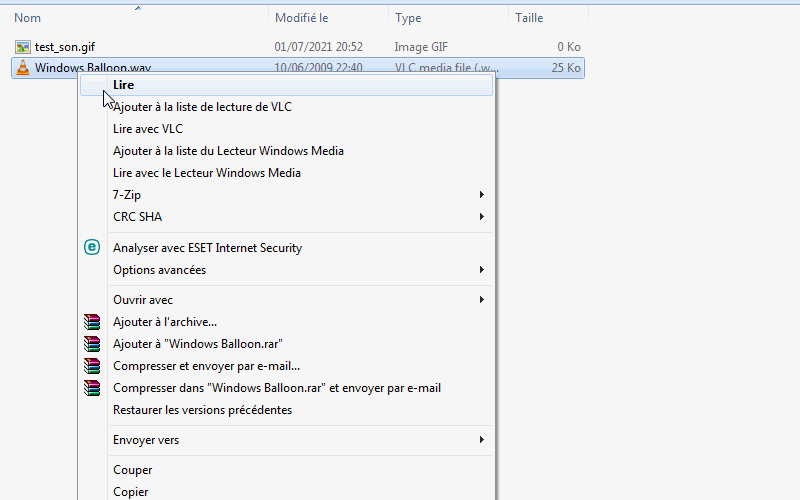
Task: Select the test_son.gif file name
Action: click(65, 47)
